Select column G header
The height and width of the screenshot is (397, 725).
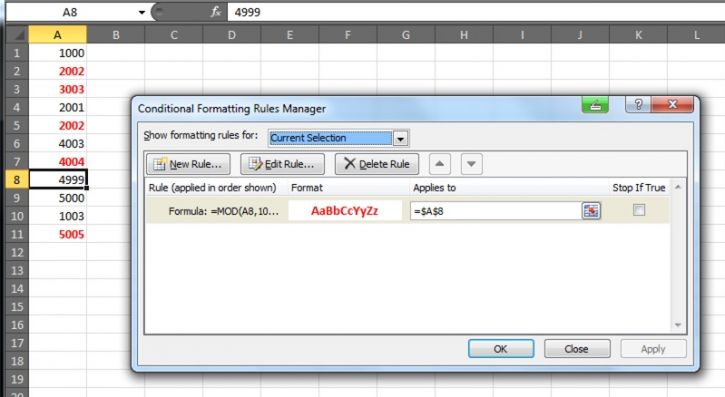point(406,35)
